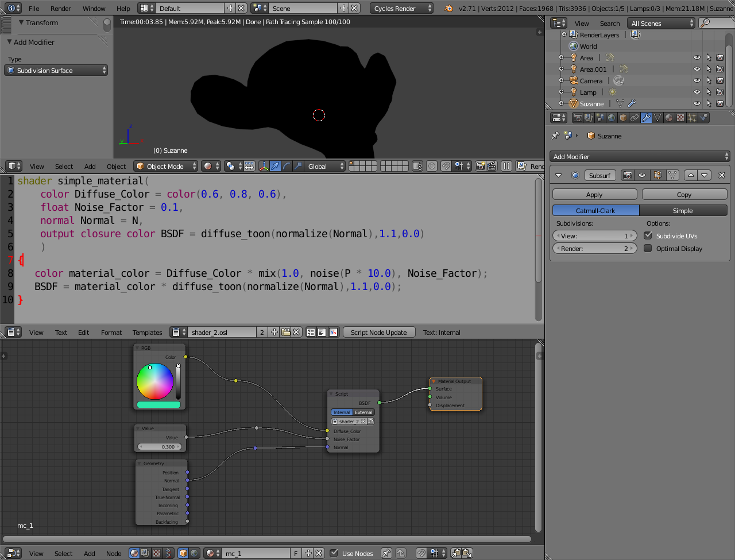Select the Modifiers wrench tab

(647, 118)
